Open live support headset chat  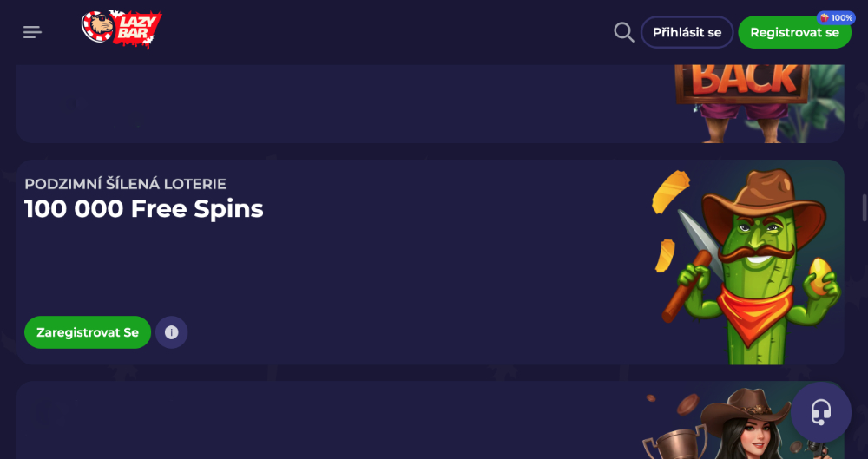(821, 412)
